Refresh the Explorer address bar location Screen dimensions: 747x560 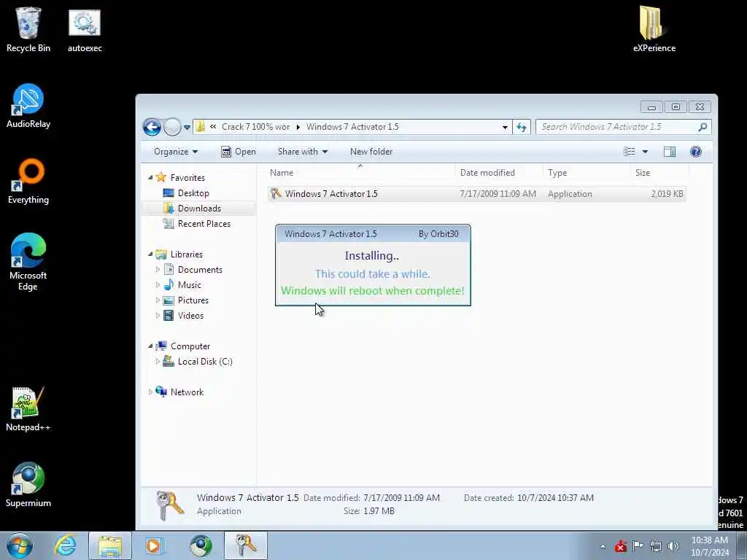[522, 127]
